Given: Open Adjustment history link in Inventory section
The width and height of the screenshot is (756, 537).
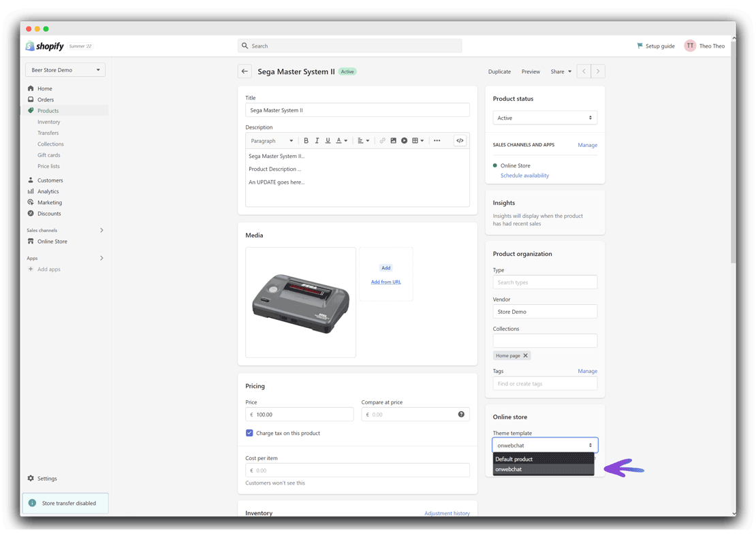Looking at the screenshot, I should (x=447, y=513).
